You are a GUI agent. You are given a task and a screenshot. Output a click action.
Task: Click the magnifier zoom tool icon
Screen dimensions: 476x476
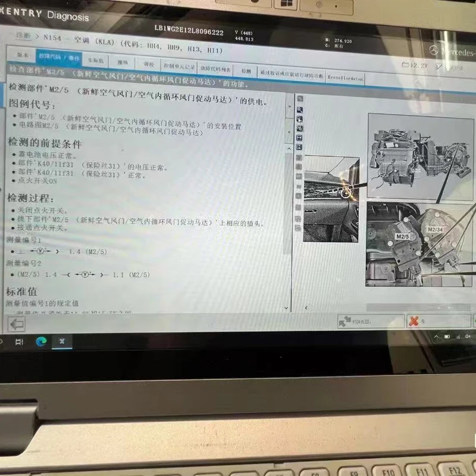[x=300, y=110]
